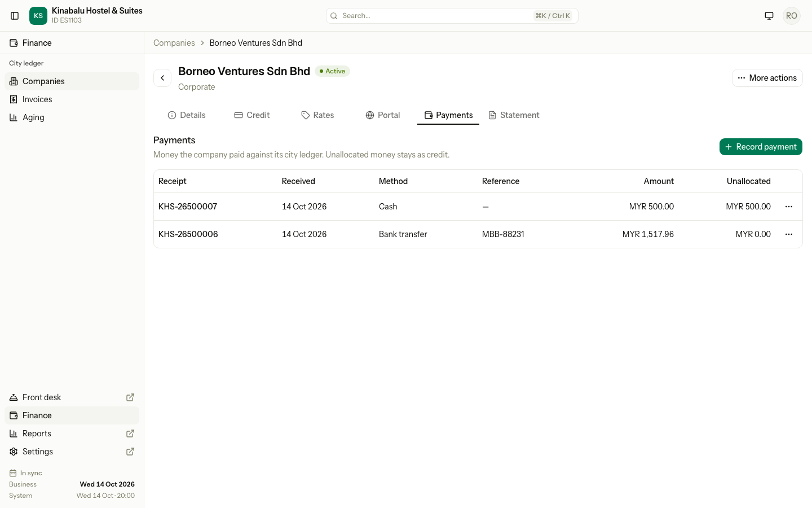
Task: Click the MYR 0.00 unallocated value
Action: click(x=753, y=234)
